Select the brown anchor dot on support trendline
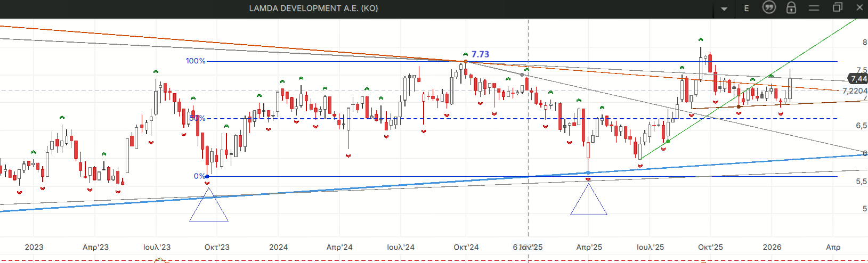The image size is (868, 263). (x=739, y=106)
